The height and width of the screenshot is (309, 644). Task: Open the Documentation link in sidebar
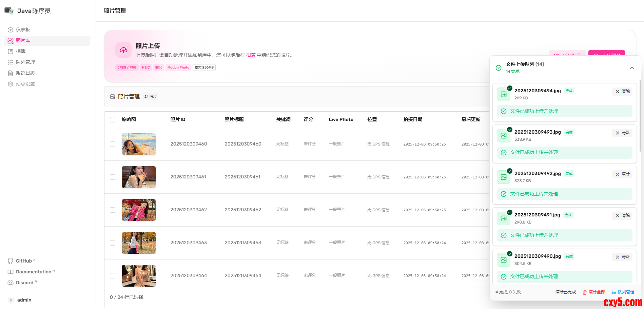34,272
